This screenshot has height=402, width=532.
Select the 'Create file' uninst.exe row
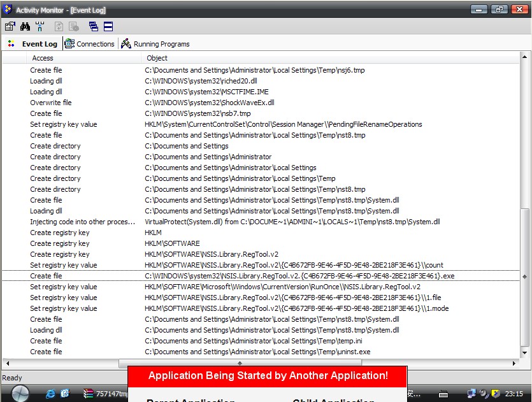coord(261,352)
